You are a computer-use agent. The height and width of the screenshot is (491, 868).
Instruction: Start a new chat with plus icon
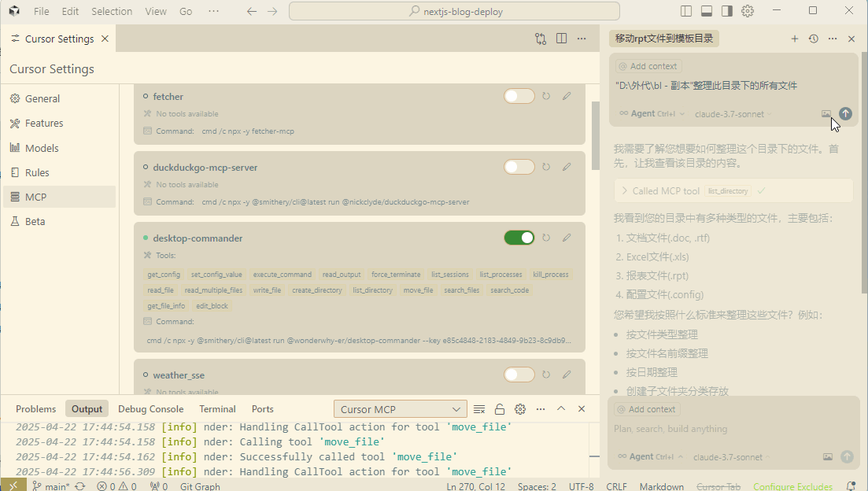794,39
